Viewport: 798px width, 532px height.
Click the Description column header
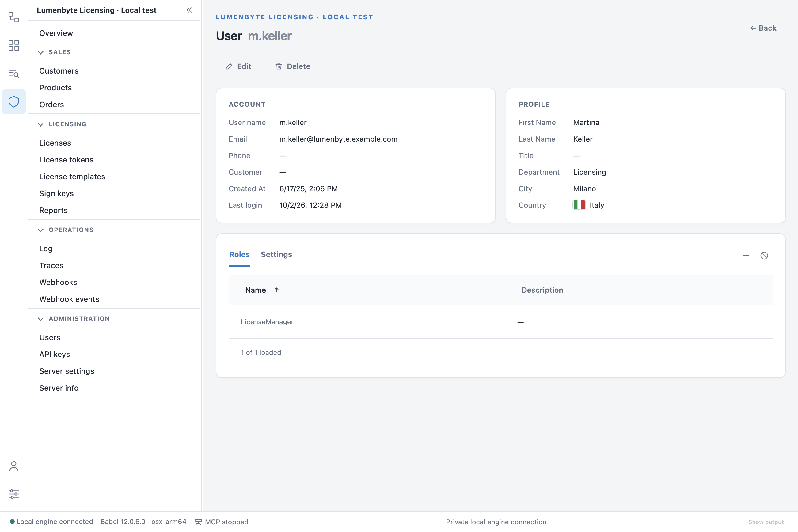(x=542, y=290)
